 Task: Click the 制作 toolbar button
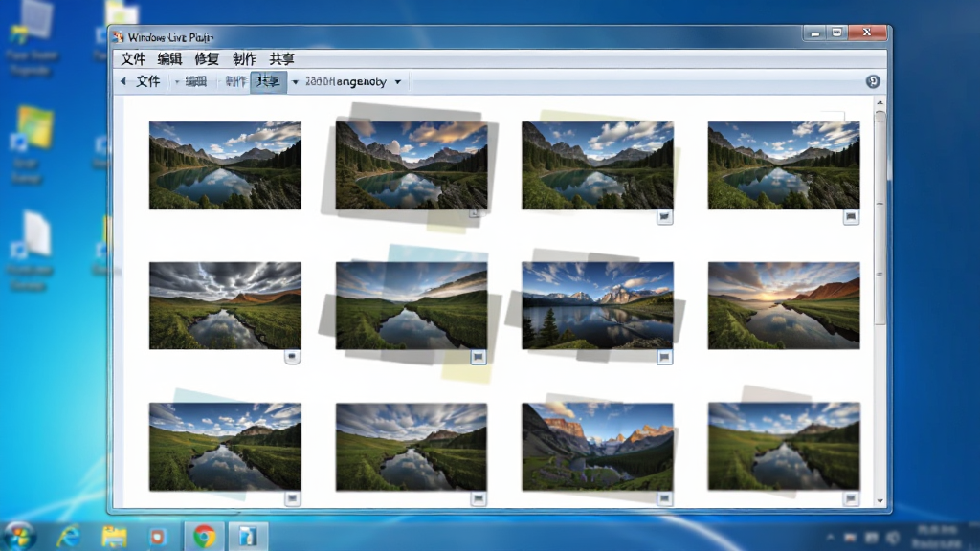235,82
